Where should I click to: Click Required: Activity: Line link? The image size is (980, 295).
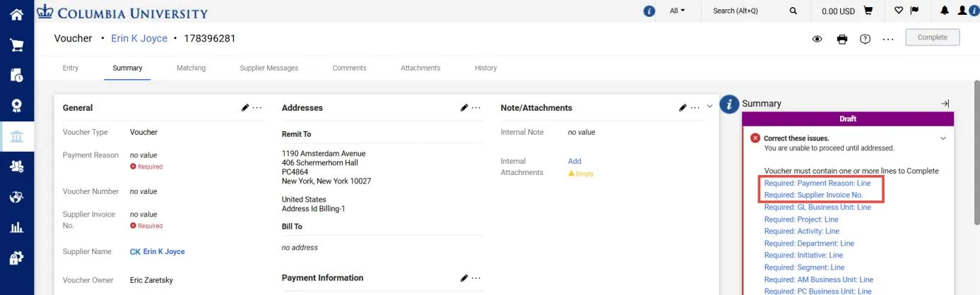(802, 231)
